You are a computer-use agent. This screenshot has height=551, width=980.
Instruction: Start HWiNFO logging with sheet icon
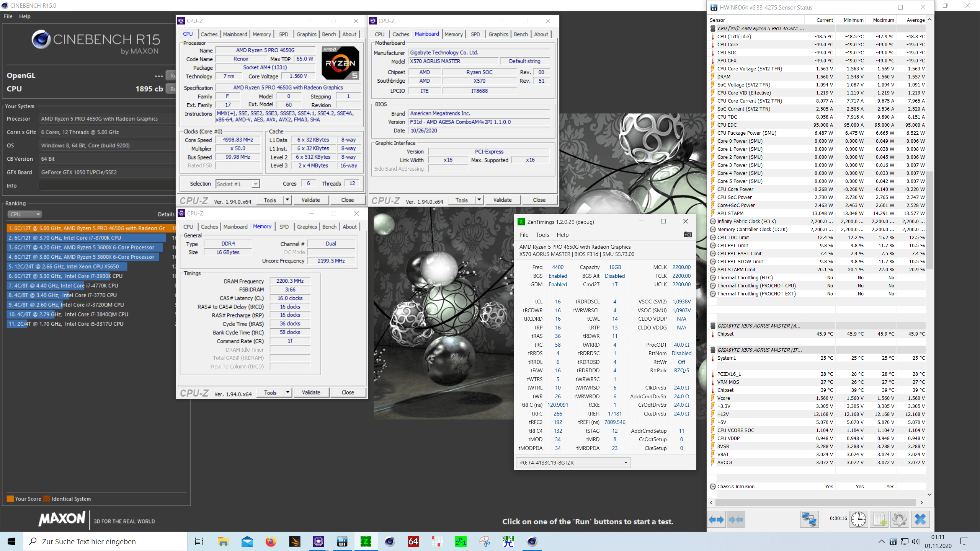[x=879, y=520]
